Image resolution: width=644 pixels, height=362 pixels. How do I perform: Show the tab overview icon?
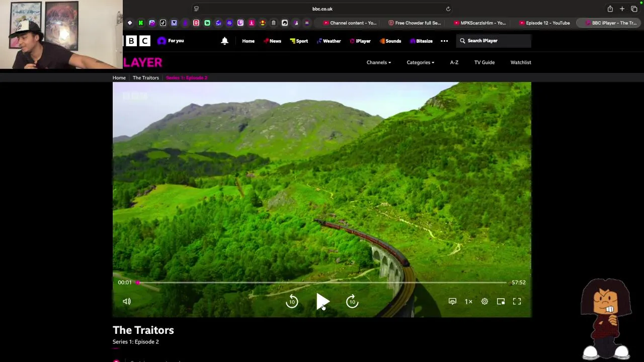point(634,9)
